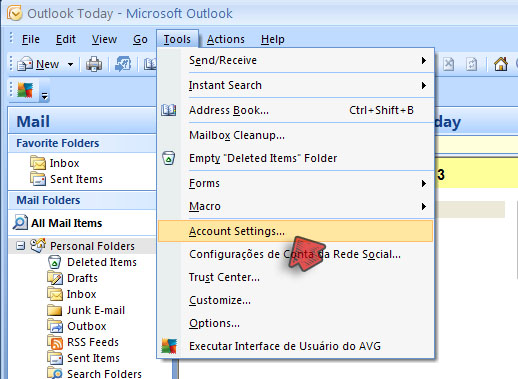Screen dimensions: 518x379
Task: Click the Search Folders icon
Action: pos(55,373)
